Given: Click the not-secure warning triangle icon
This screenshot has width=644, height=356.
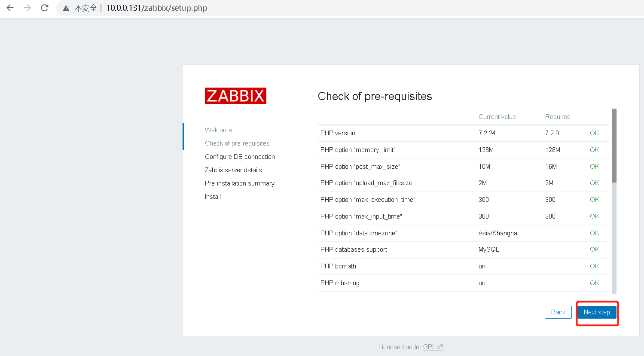Looking at the screenshot, I should coord(66,8).
